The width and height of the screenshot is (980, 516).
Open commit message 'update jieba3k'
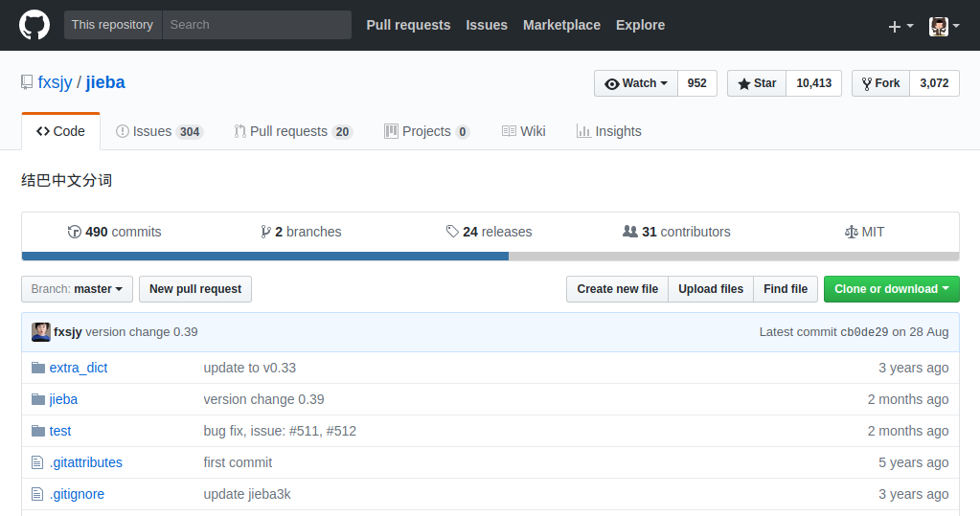coord(247,494)
